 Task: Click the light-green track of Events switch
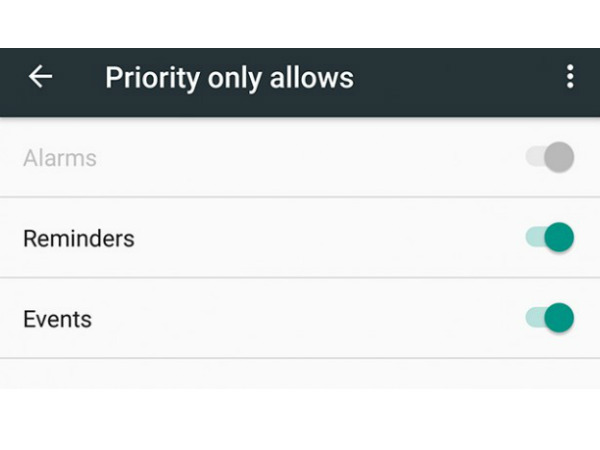click(533, 318)
